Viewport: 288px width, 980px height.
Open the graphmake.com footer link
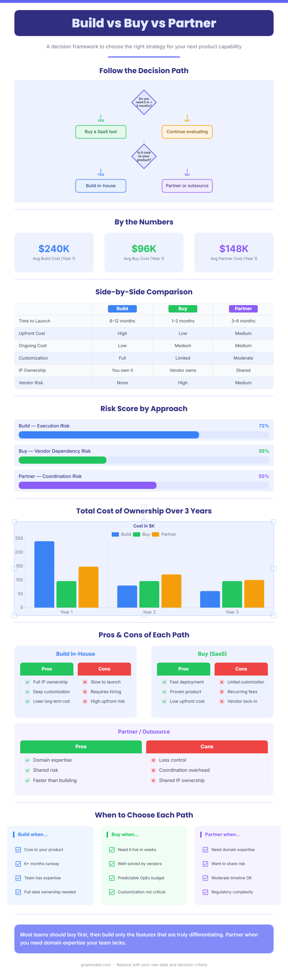tap(96, 965)
